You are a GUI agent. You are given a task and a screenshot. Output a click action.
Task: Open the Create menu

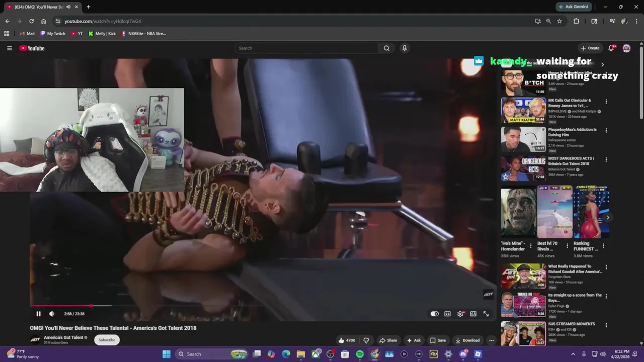[590, 48]
